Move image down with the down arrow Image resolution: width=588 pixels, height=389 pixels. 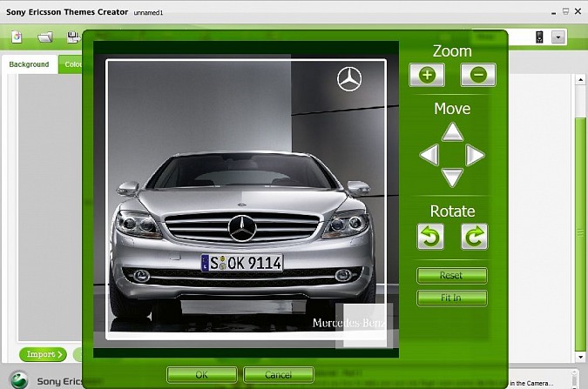[452, 178]
